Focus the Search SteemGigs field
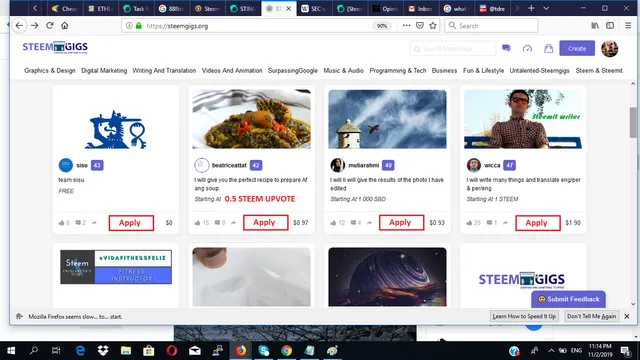 coord(453,49)
